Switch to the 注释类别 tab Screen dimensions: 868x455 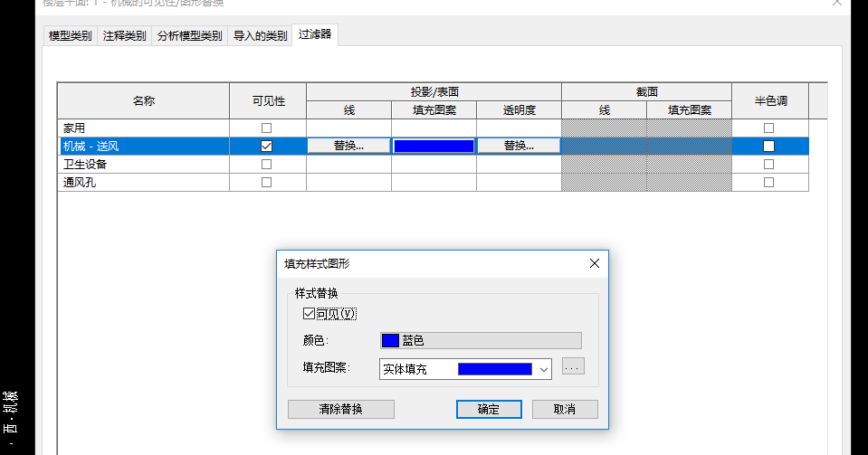tap(124, 36)
